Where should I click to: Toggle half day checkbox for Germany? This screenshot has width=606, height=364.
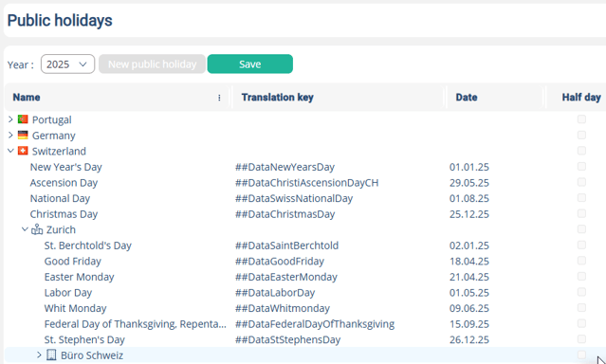pyautogui.click(x=581, y=135)
